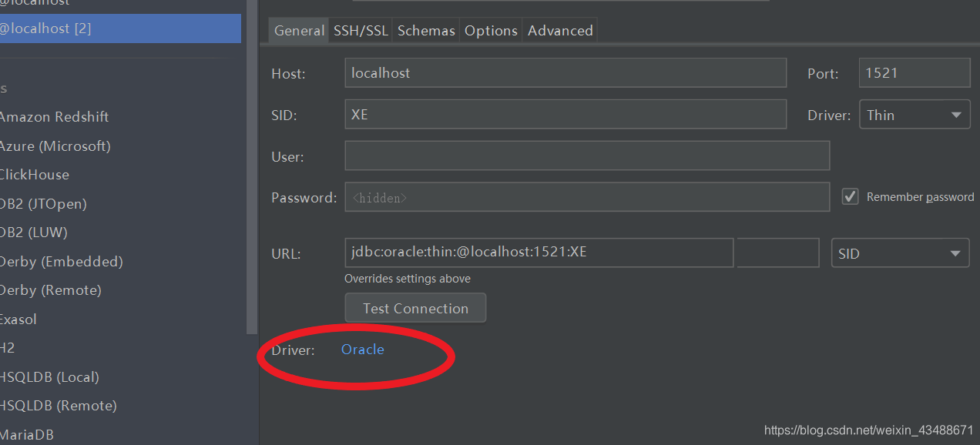
Task: Select Derby (Remote) driver
Action: (x=51, y=290)
